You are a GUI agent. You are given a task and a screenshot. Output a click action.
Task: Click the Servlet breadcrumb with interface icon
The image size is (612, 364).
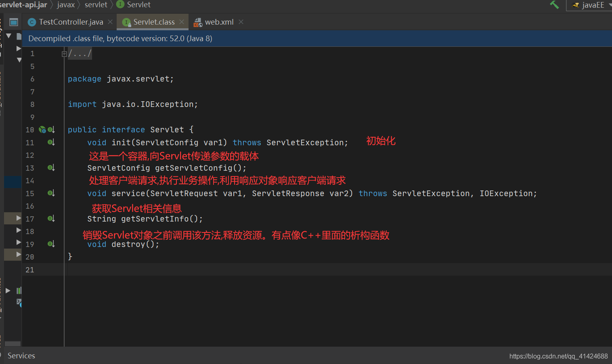point(133,5)
